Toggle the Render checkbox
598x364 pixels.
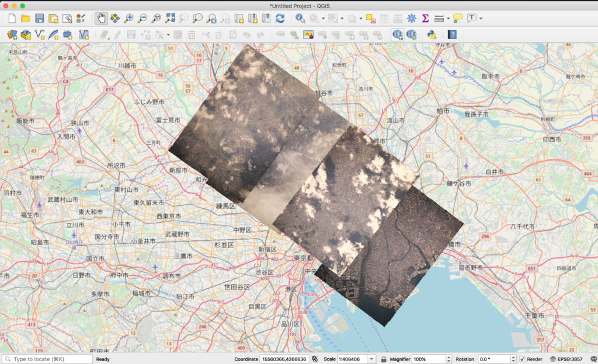point(523,358)
